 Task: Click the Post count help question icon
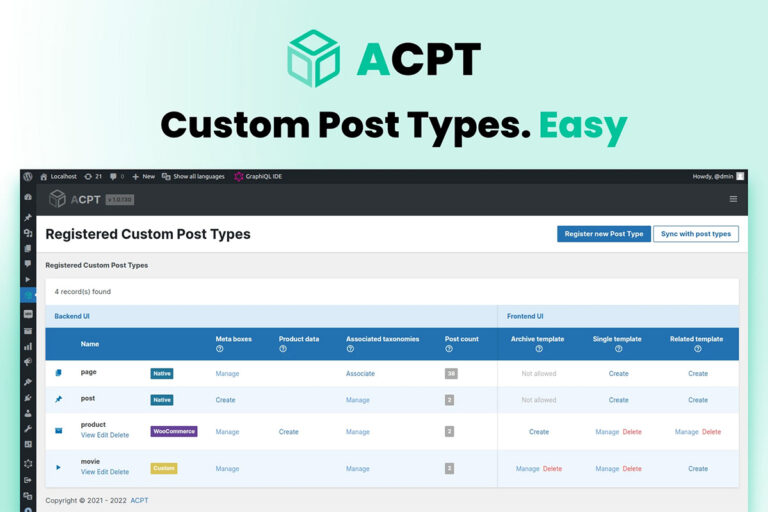click(x=448, y=349)
